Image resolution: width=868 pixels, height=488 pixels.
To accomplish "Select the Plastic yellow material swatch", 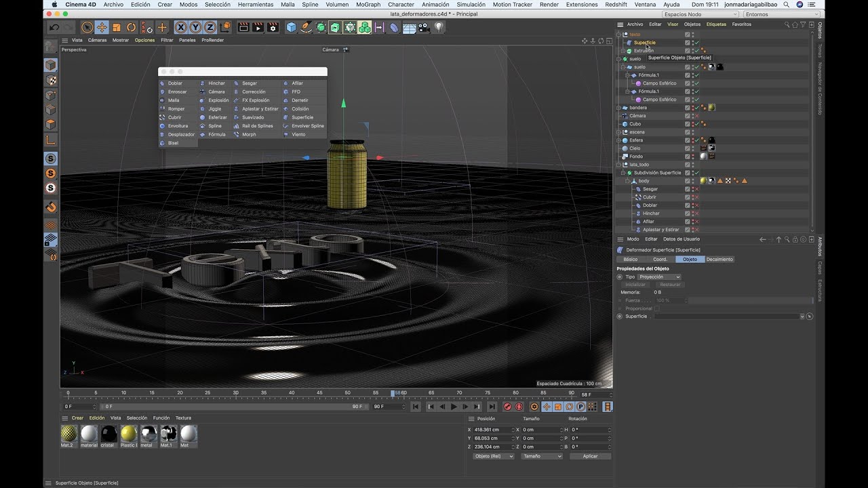I will [129, 433].
